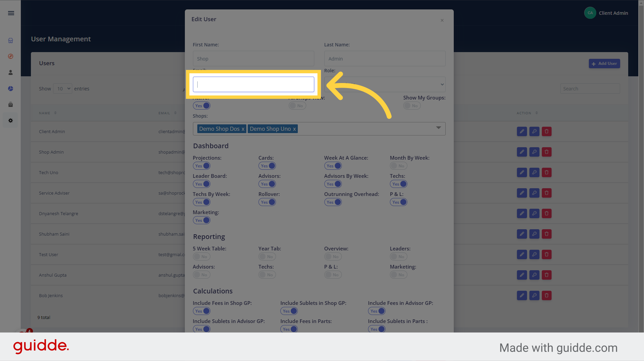The image size is (644, 361).
Task: Sort by the EMAIL column
Action: click(167, 113)
